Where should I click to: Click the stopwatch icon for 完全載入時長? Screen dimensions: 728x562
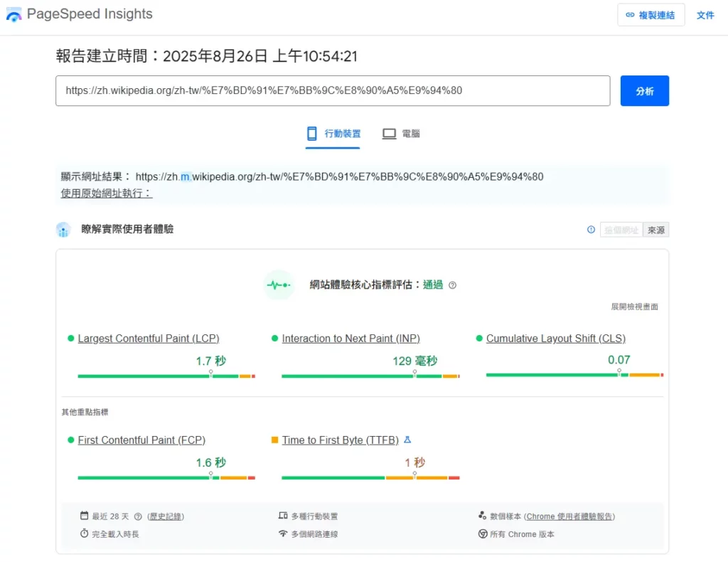pos(84,534)
